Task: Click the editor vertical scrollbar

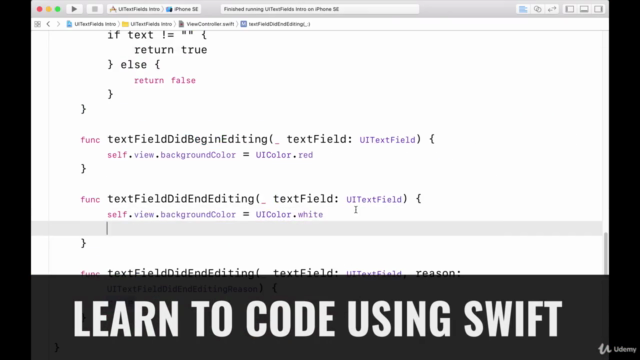Action: (606, 253)
